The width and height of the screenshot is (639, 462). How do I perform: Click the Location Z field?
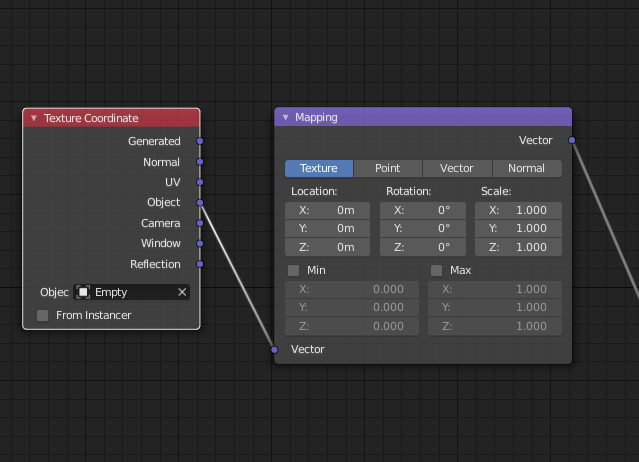[x=327, y=247]
